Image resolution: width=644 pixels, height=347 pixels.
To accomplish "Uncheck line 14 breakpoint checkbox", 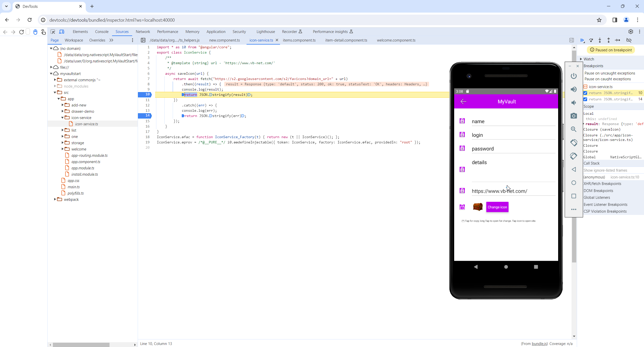I will tap(585, 99).
